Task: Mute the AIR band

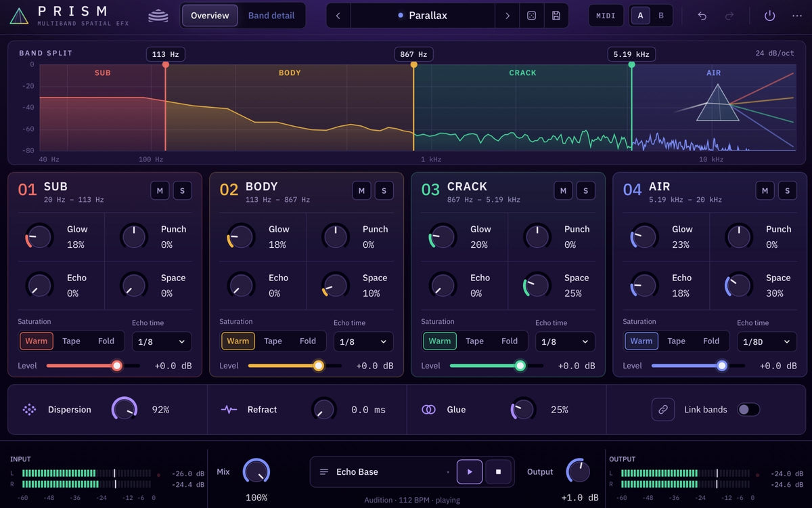Action: (765, 190)
